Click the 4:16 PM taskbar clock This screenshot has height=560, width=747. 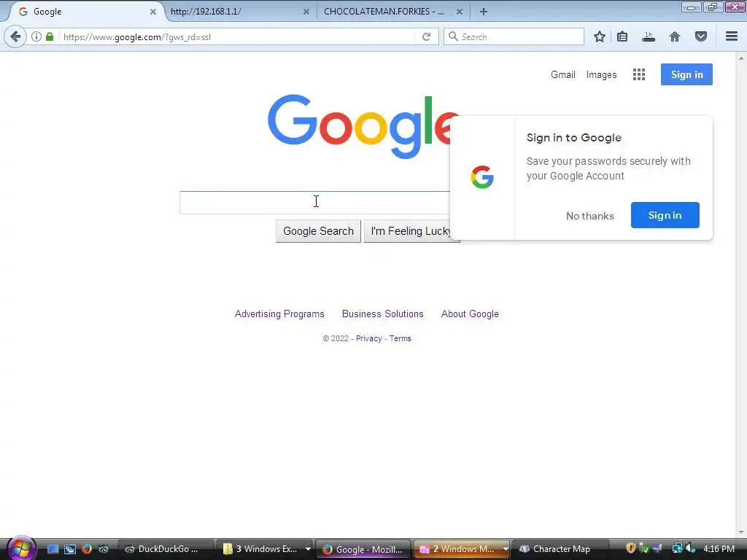[719, 548]
